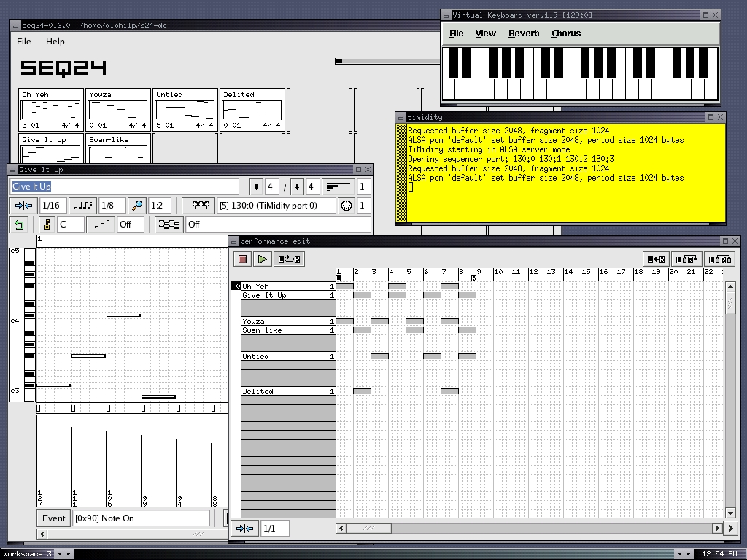Click the Event button in sequence editor
The height and width of the screenshot is (560, 747).
coord(54,518)
